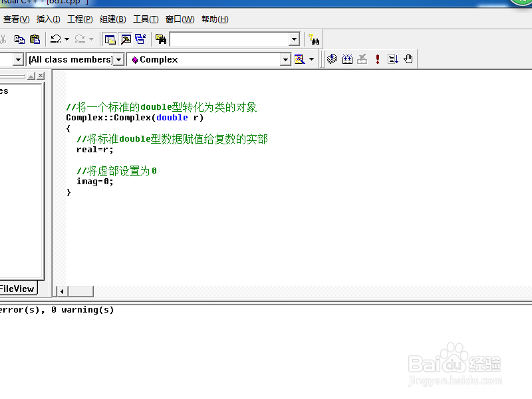Open the 组建(B) menu

point(112,19)
